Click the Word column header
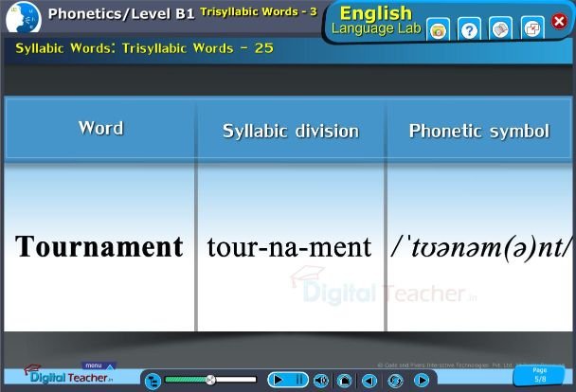This screenshot has width=576, height=392. pos(101,128)
